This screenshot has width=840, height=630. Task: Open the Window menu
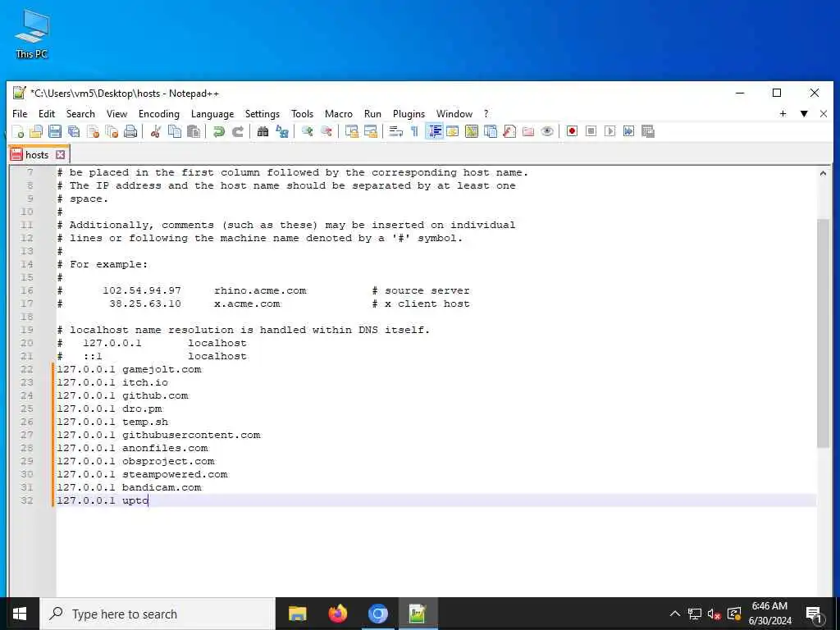(x=454, y=113)
